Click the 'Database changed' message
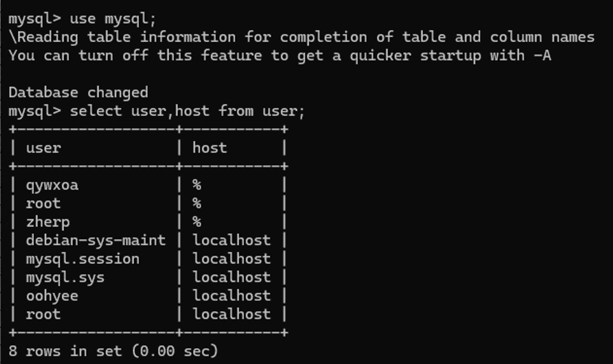The height and width of the screenshot is (364, 613). tap(78, 92)
